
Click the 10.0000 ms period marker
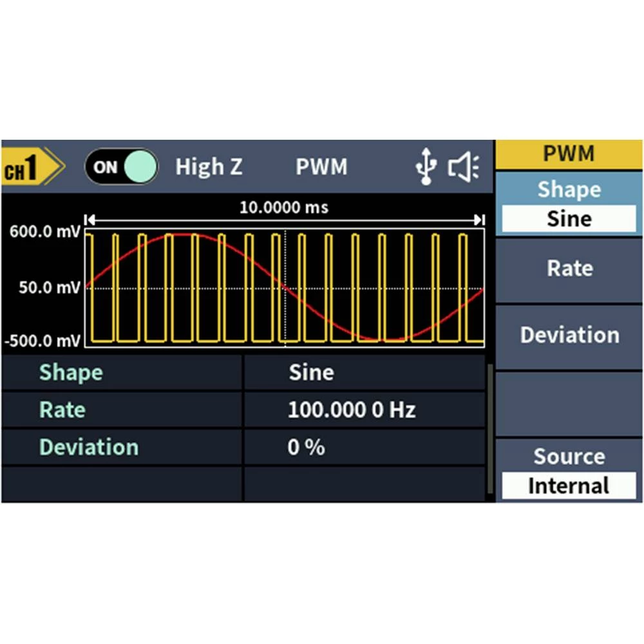283,207
